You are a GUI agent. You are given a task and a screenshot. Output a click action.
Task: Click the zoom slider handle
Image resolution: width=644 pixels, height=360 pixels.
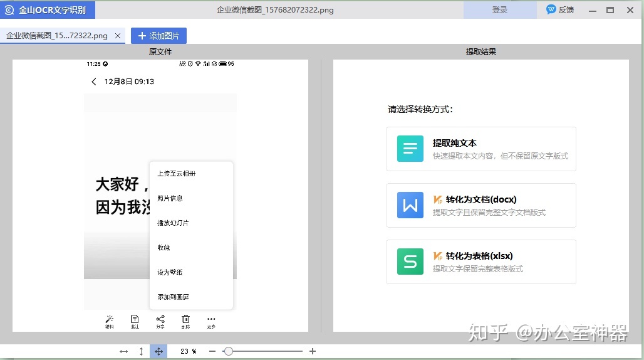(x=229, y=351)
